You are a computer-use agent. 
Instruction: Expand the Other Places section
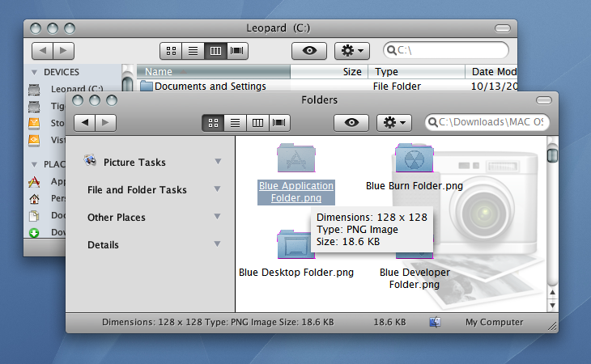click(x=218, y=217)
